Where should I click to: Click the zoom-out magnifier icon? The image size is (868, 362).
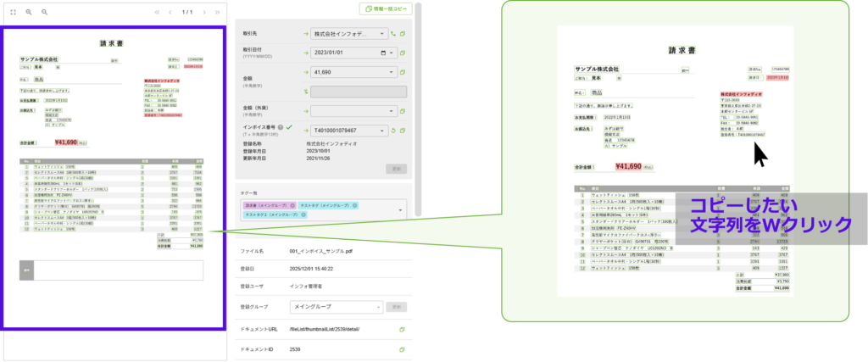(x=45, y=13)
